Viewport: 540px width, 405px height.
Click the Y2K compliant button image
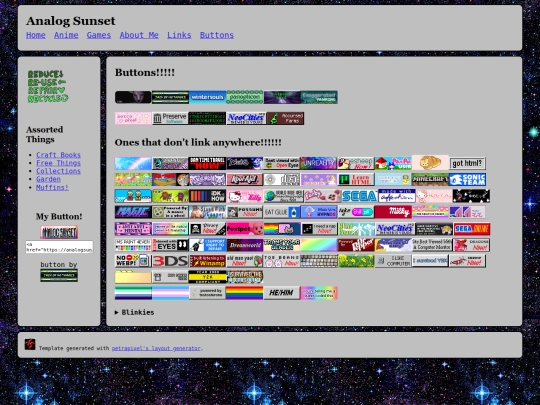point(207,277)
